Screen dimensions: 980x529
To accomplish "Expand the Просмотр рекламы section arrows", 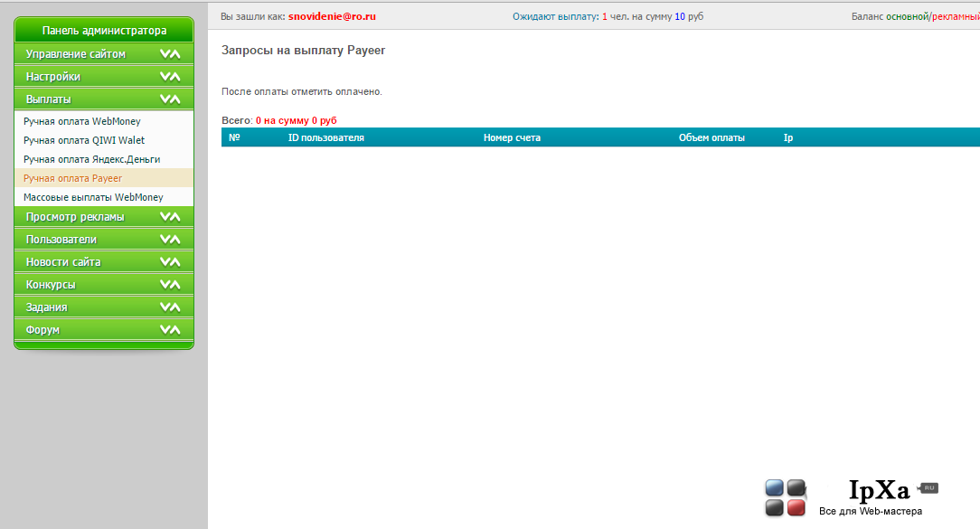I will point(170,216).
